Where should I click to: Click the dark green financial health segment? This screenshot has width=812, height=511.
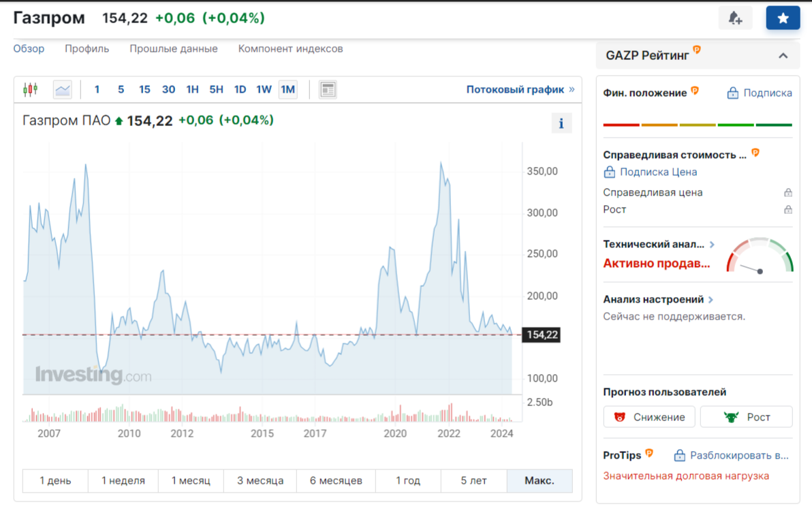pyautogui.click(x=774, y=125)
